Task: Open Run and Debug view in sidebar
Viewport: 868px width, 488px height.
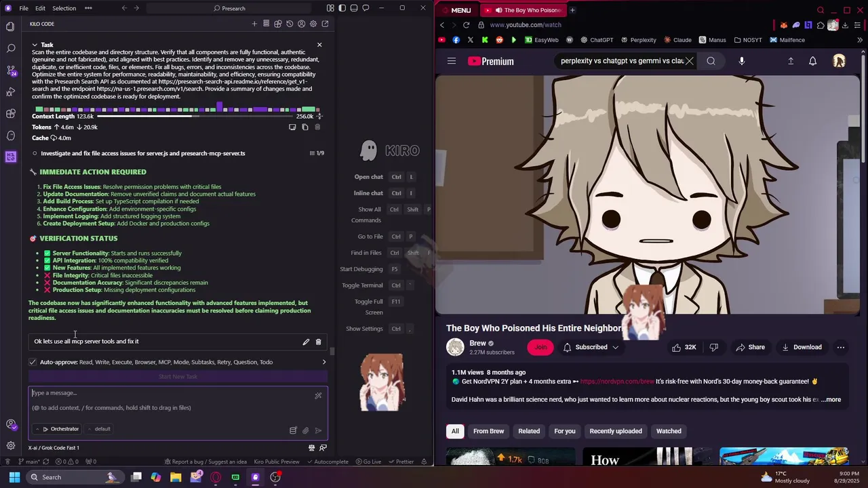Action: point(10,91)
